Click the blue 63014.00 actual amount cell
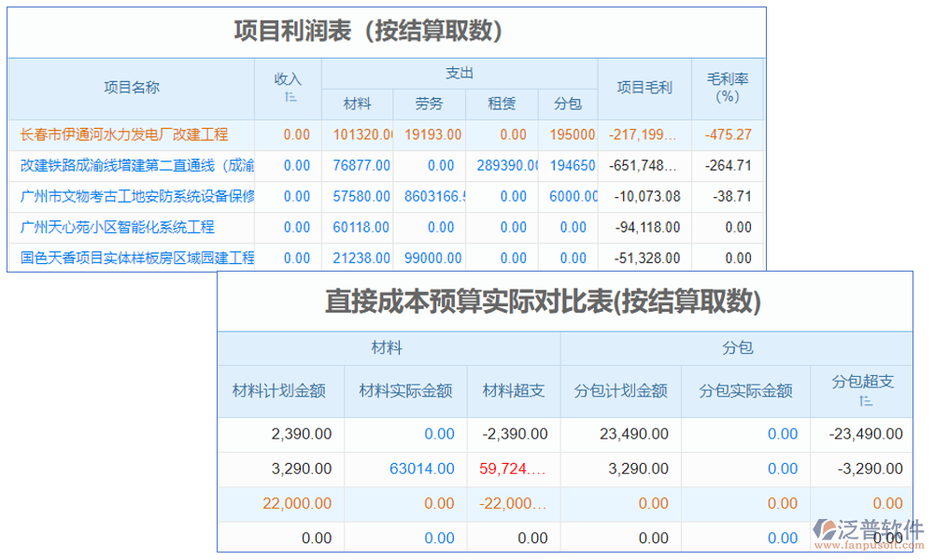This screenshot has height=560, width=934. click(420, 469)
